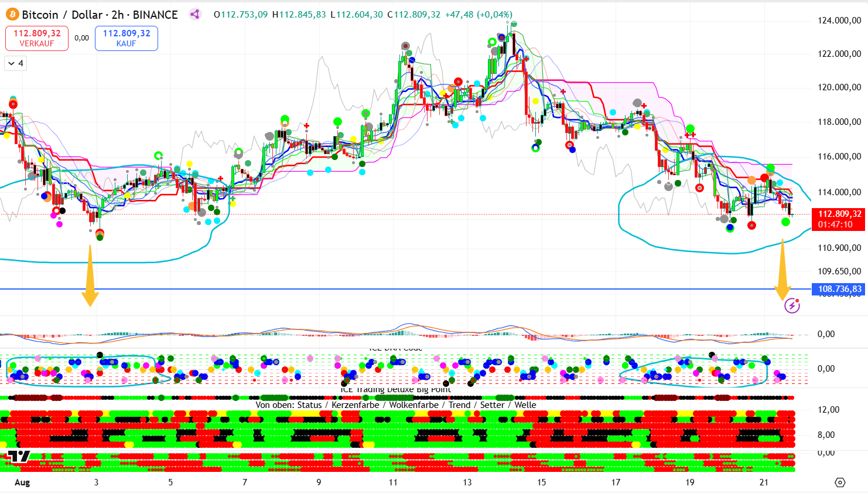Click the blue 108.736,83 price axis label
Screen dimensions: 868x493
(x=839, y=289)
